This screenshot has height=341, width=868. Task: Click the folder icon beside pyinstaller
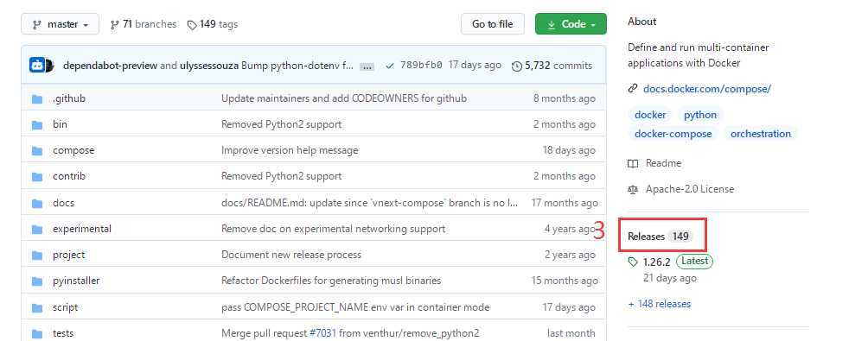pos(37,281)
